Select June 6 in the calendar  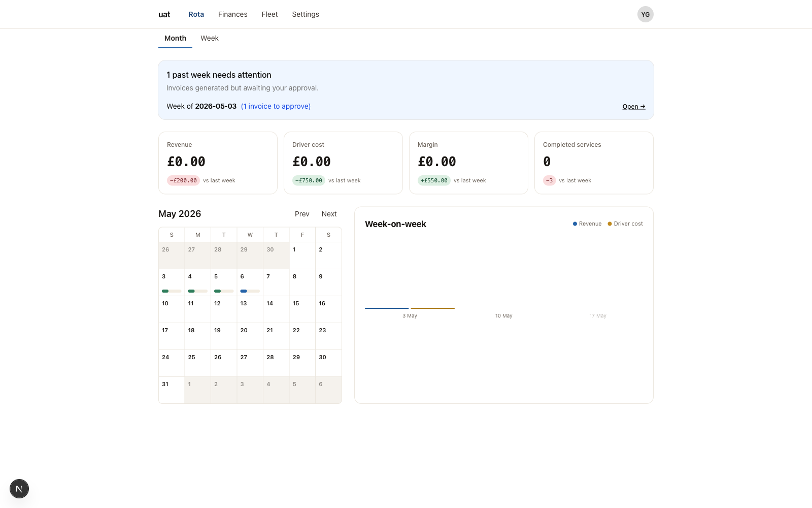[x=328, y=390]
